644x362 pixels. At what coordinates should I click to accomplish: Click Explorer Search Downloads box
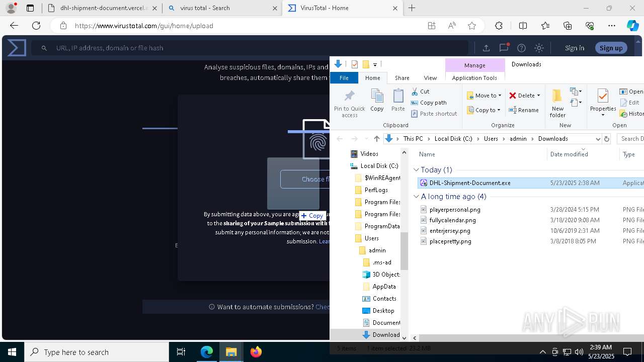pyautogui.click(x=631, y=139)
